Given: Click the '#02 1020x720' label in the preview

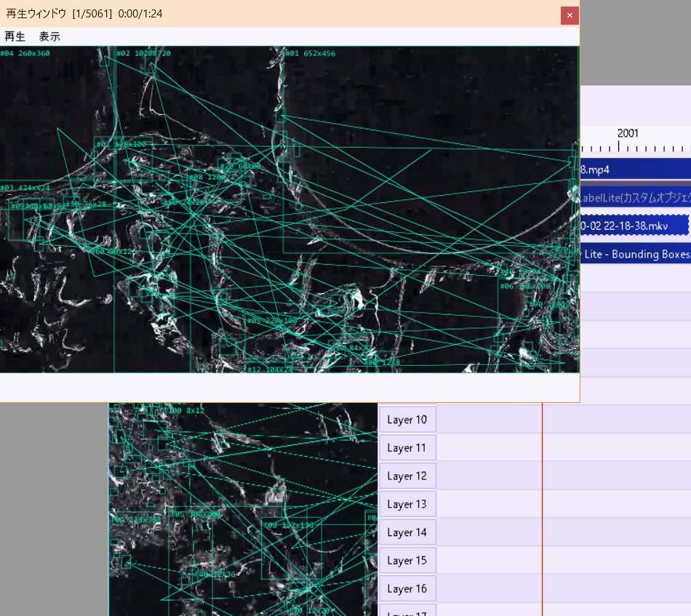Looking at the screenshot, I should coord(143,53).
